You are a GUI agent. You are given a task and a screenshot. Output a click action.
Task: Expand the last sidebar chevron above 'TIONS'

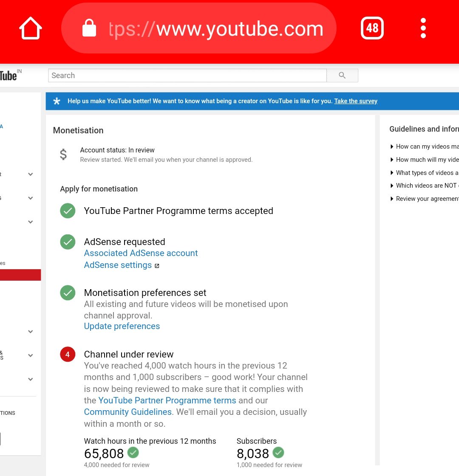point(30,379)
